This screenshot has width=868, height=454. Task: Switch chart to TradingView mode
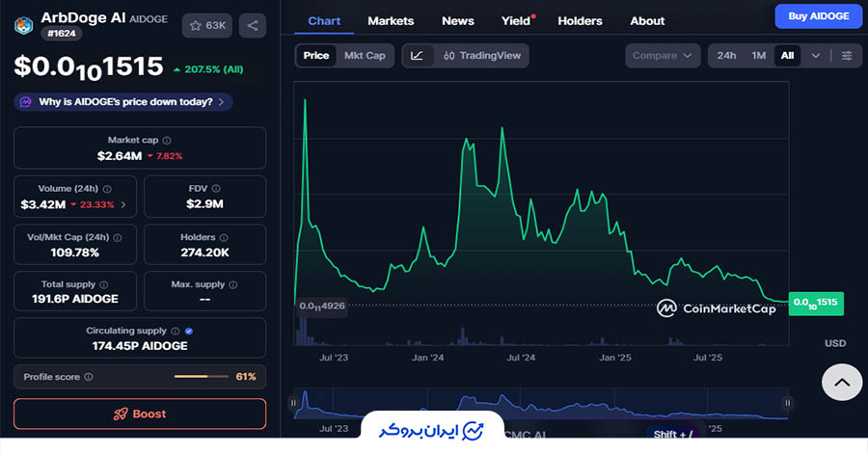point(481,56)
